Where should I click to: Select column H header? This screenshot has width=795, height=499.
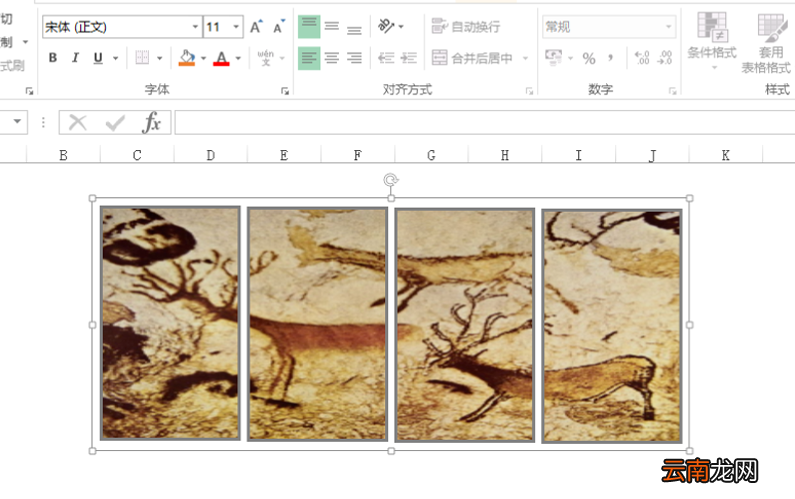tap(504, 155)
